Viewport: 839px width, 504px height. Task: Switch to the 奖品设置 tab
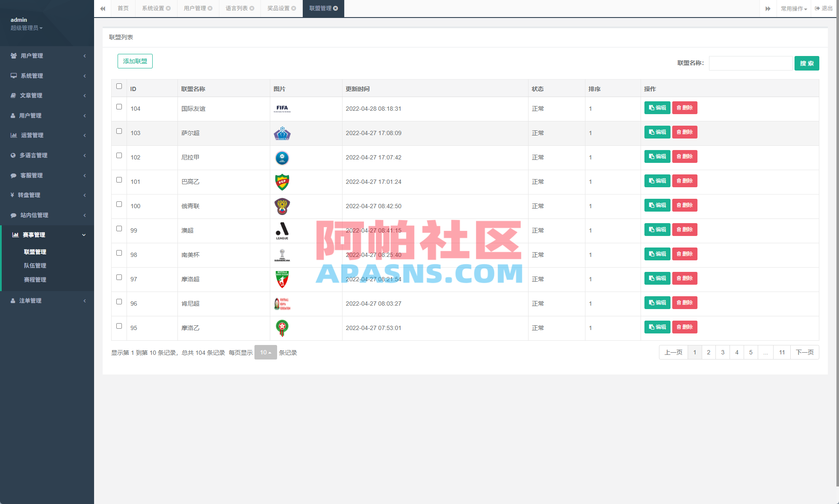(278, 9)
